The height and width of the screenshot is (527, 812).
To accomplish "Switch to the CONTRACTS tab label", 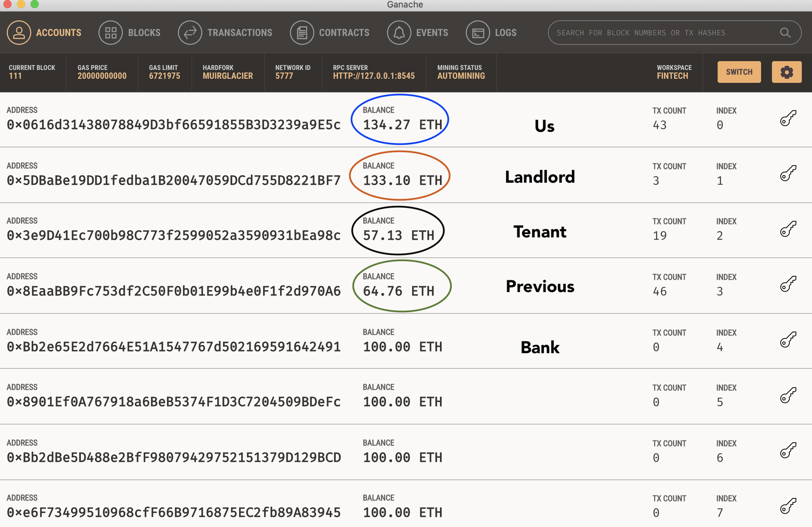I will coord(344,33).
